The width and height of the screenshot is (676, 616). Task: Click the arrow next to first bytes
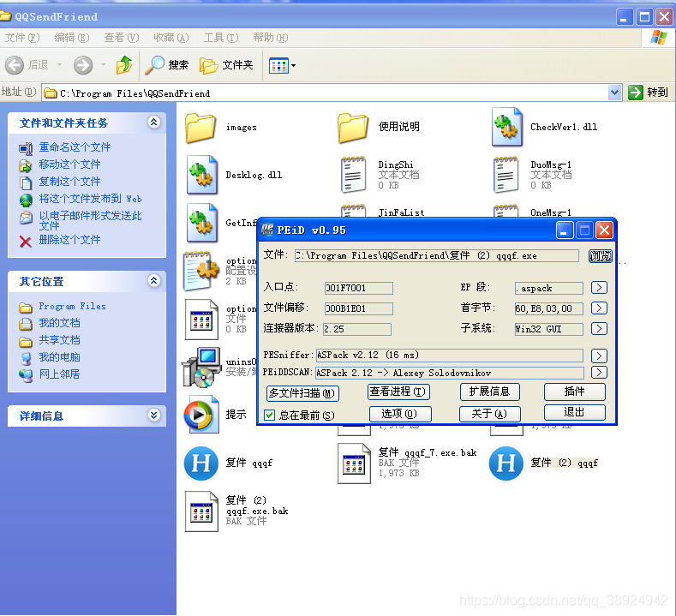pyautogui.click(x=599, y=308)
